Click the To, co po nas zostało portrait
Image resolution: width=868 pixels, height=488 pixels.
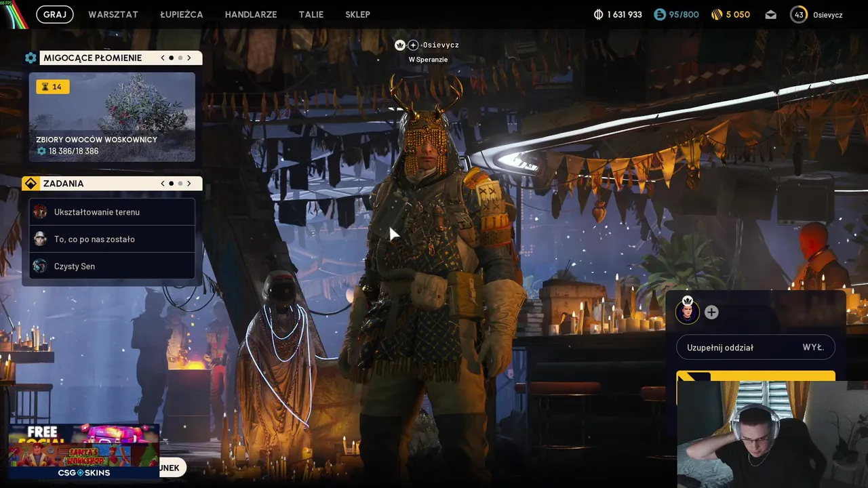click(40, 239)
